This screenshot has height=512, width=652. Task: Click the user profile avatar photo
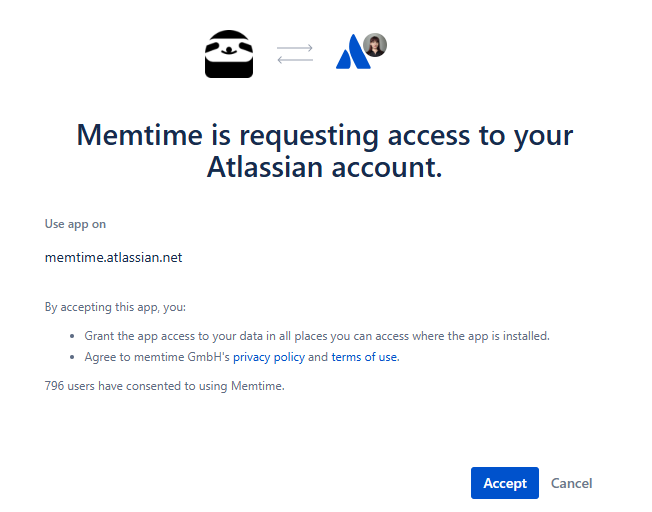tap(375, 45)
